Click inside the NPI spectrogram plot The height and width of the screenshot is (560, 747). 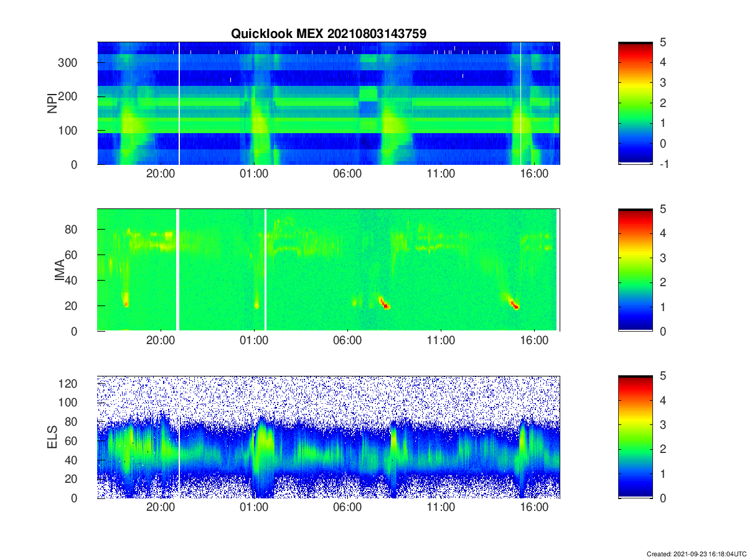point(329,103)
